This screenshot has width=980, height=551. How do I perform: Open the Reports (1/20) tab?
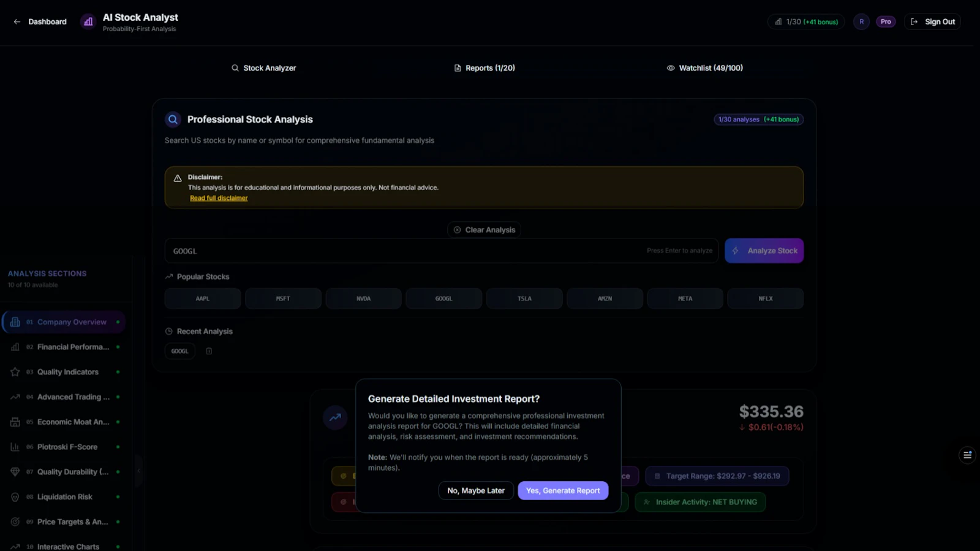pos(484,68)
